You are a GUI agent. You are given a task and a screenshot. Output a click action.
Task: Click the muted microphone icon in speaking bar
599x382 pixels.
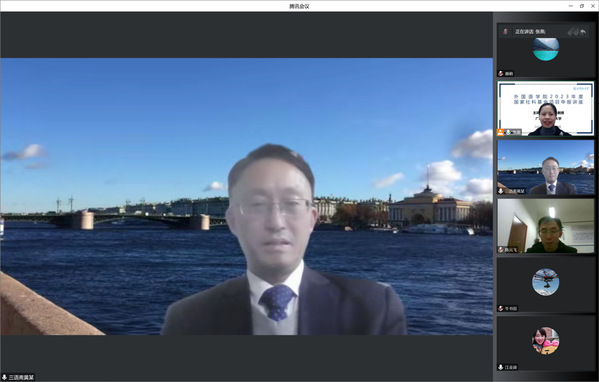pyautogui.click(x=505, y=32)
